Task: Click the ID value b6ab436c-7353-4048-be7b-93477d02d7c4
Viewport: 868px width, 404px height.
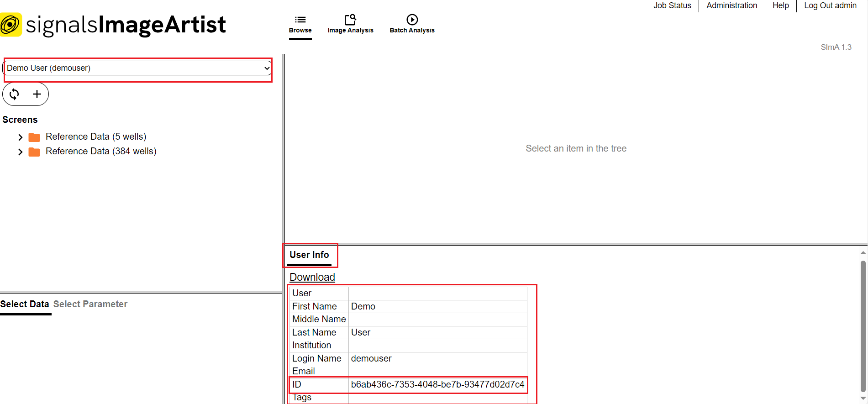Action: coord(437,384)
